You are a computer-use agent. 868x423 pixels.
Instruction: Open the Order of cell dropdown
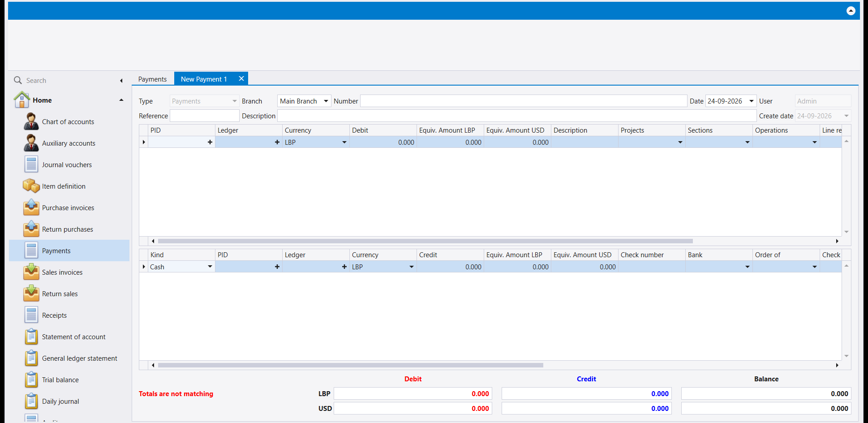pos(815,267)
